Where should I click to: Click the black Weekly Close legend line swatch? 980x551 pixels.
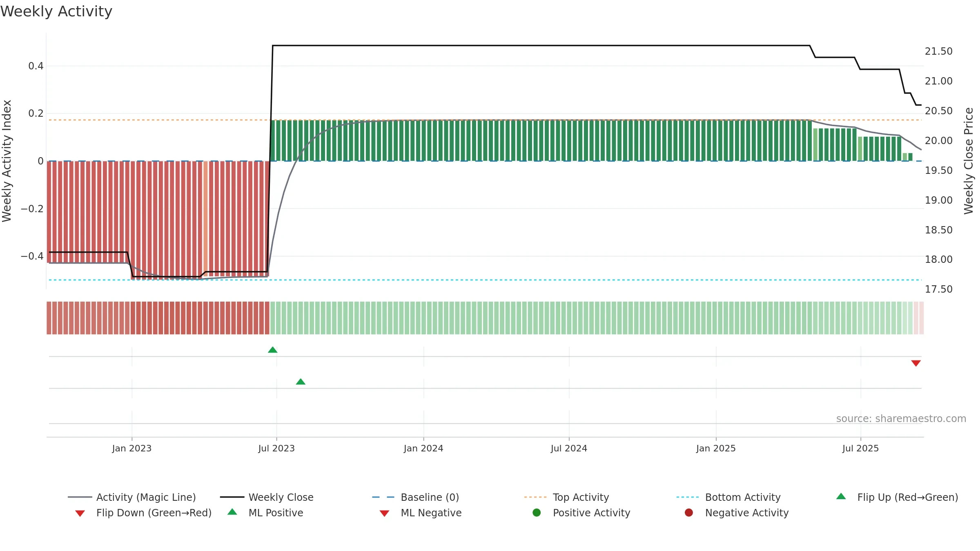click(232, 497)
